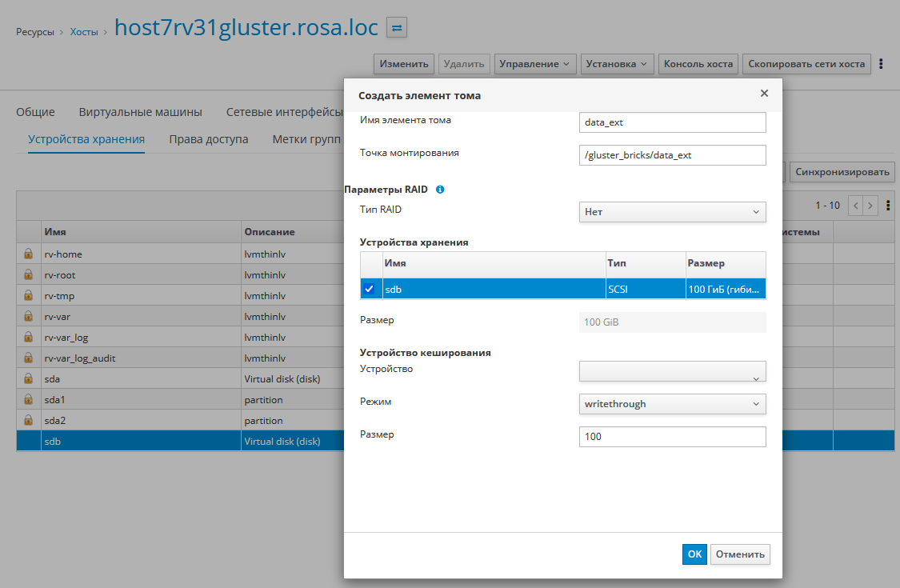Click the Точка монтирования input field
This screenshot has width=900, height=588.
click(x=672, y=155)
